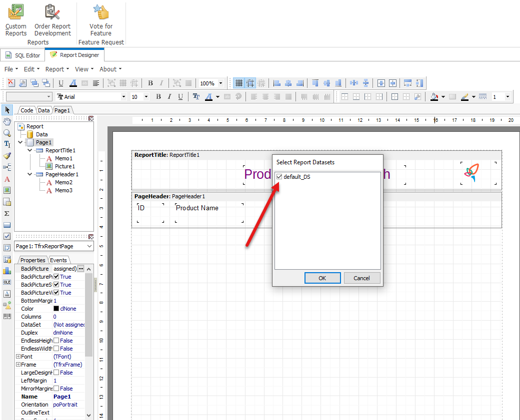520x420 pixels.
Task: Click the black Color property swatch
Action: coord(56,309)
